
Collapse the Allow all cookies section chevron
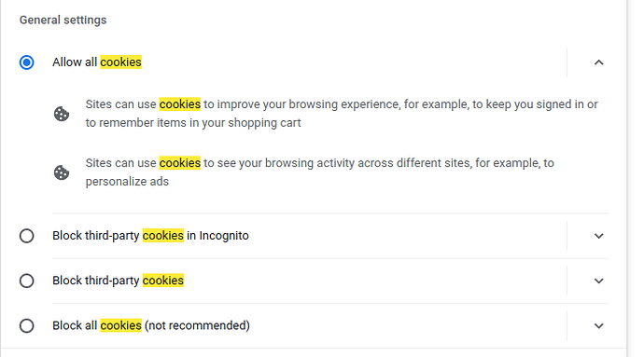tap(599, 62)
